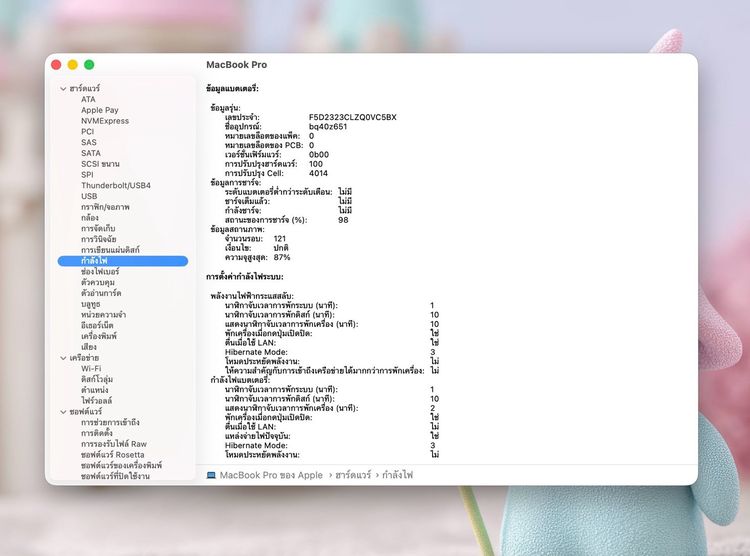Select การติดตั้ง under ซอฟต์แวร์
The width and height of the screenshot is (750, 556).
click(97, 433)
